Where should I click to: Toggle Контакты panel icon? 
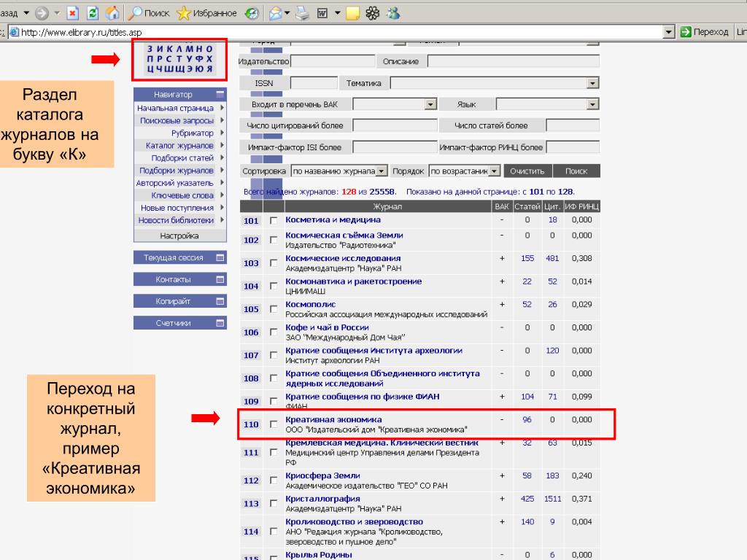click(220, 279)
